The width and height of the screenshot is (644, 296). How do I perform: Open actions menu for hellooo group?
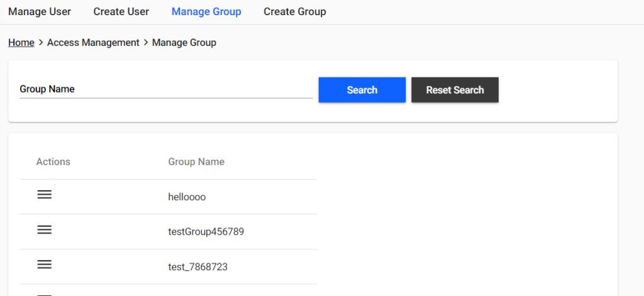(45, 195)
